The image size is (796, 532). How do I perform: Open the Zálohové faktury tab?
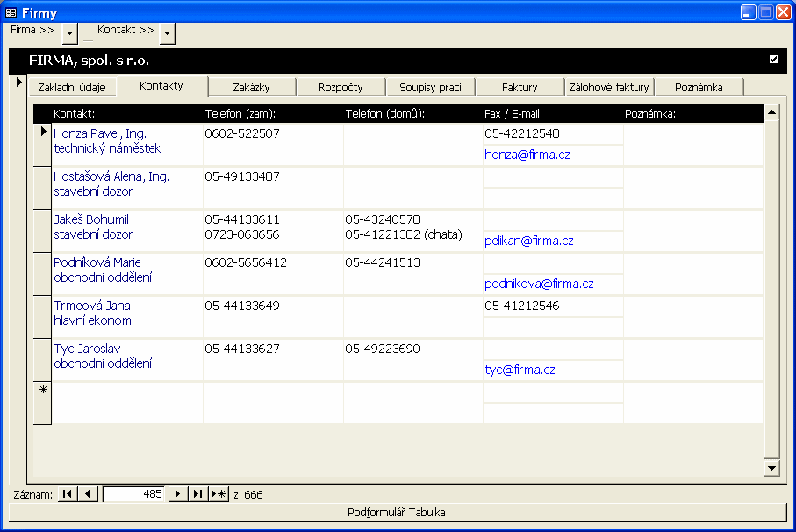pyautogui.click(x=608, y=87)
